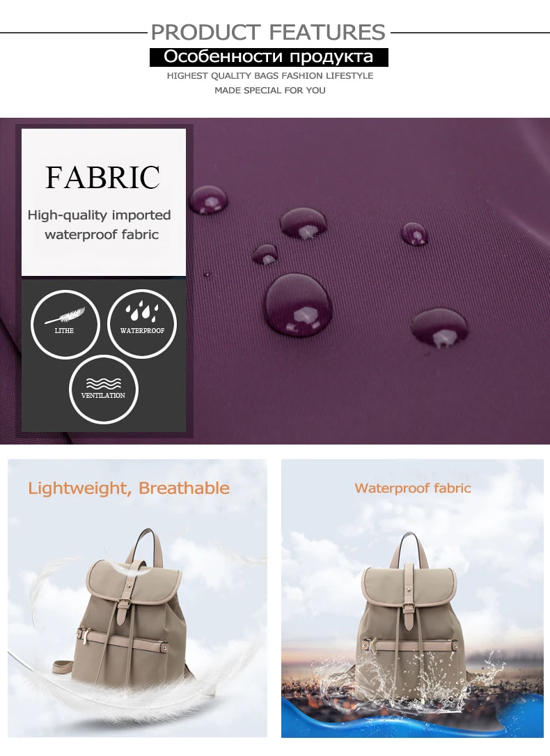Viewport: 550px width, 756px height.
Task: Click the Waterproof fabric orange caption
Action: coord(413,488)
